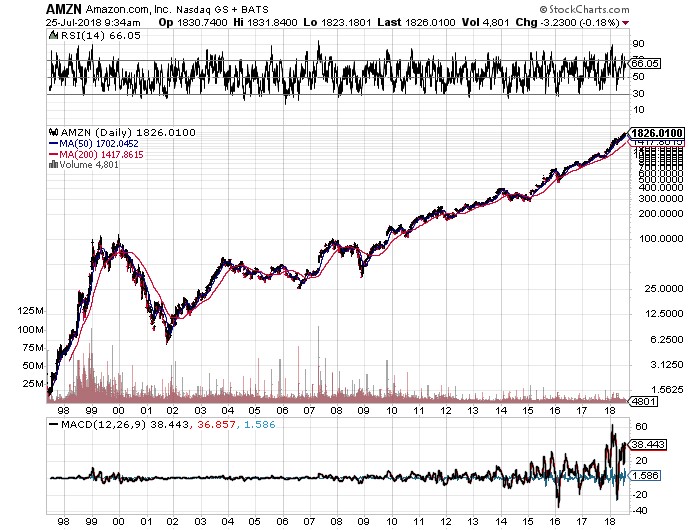700x530 pixels.
Task: Click the blue 1.586 histogram value in legend
Action: tap(259, 425)
